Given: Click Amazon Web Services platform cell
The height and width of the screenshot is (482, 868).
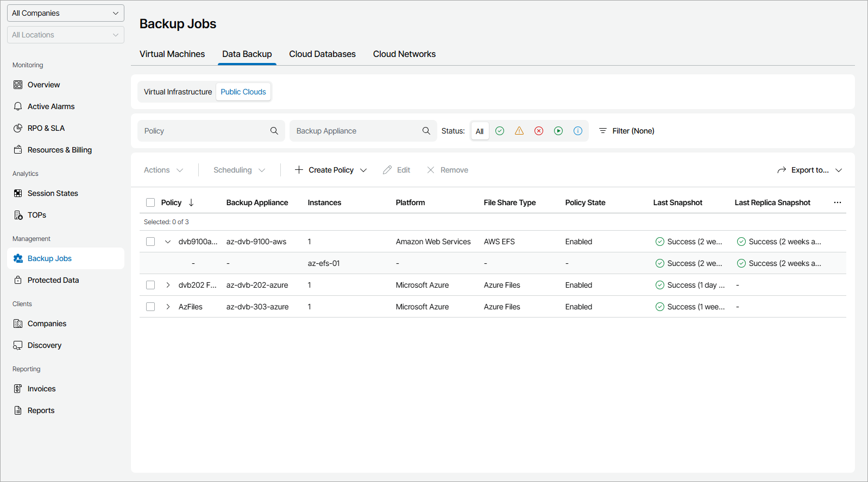Looking at the screenshot, I should [x=433, y=242].
